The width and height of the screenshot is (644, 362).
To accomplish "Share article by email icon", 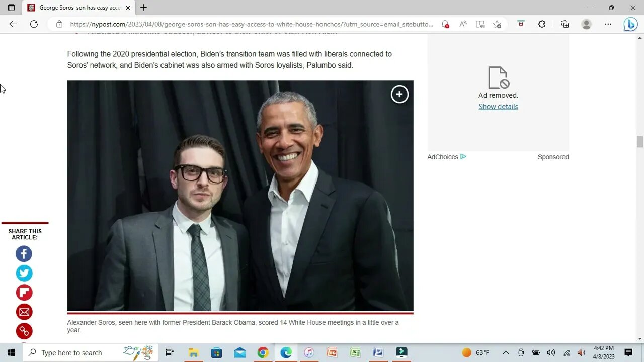I will (x=24, y=312).
